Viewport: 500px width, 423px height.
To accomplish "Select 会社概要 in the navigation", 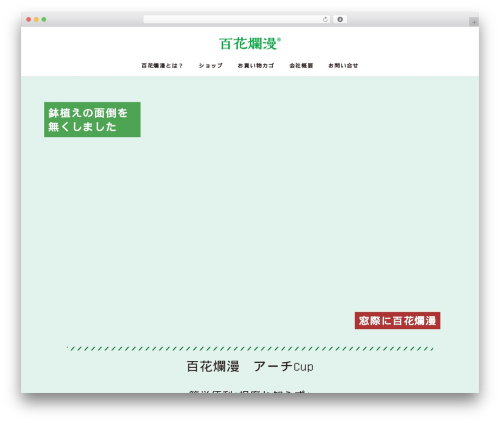I will [301, 66].
